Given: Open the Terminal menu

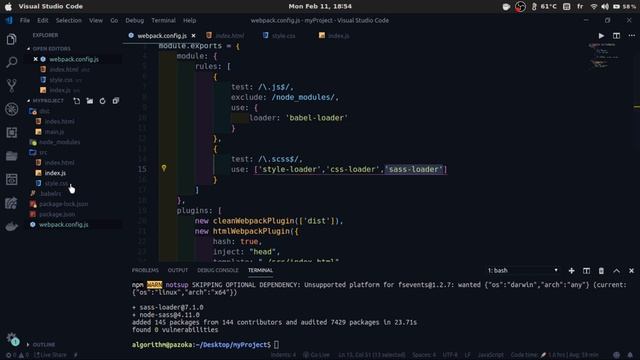Looking at the screenshot, I should pos(163,20).
